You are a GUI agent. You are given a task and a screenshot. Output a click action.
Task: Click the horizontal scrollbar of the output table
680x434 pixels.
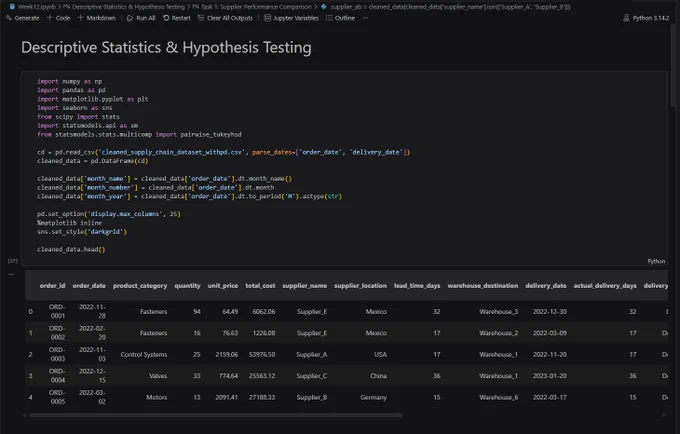[216, 415]
